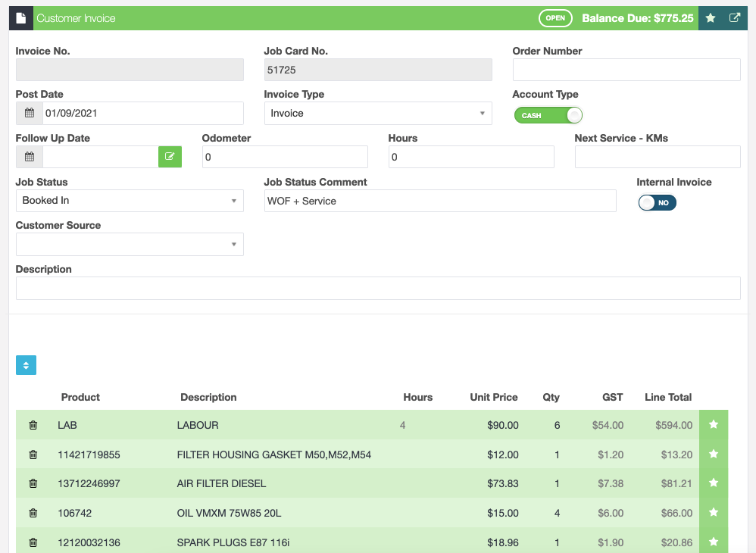756x553 pixels.
Task: Click the Order Number field
Action: coord(626,70)
